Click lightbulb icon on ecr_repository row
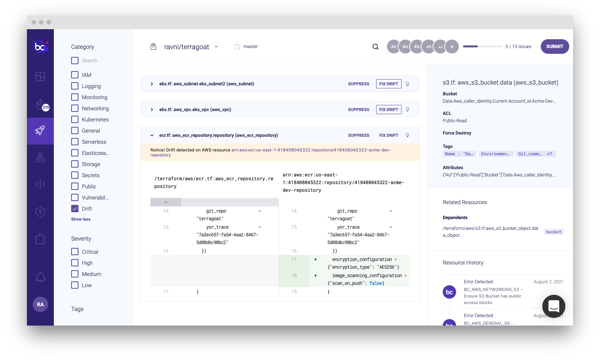Viewport: 600px width, 364px height. point(407,135)
